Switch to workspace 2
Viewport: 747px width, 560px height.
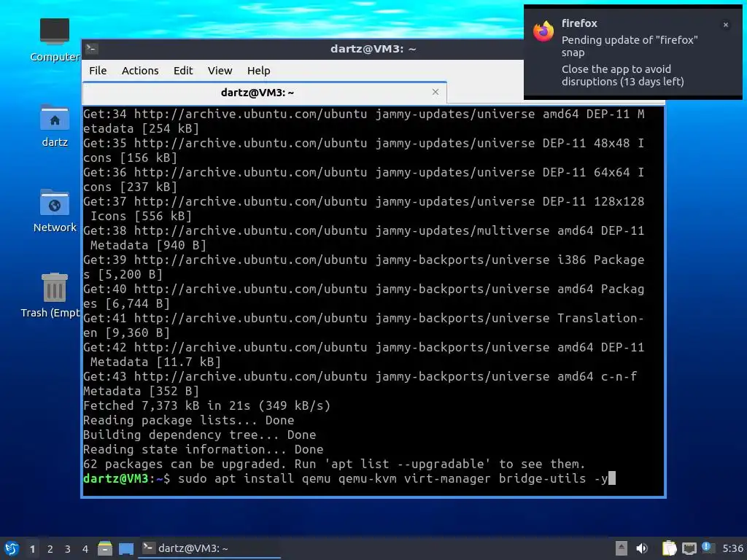pos(50,549)
